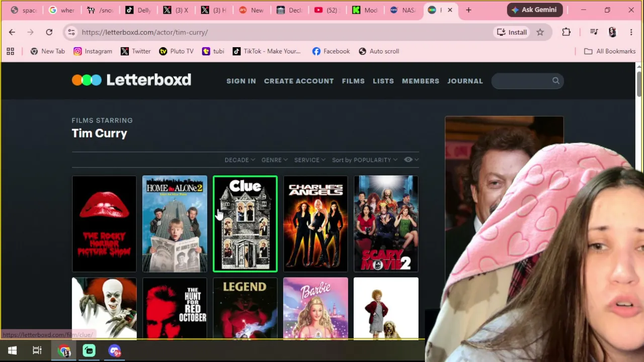
Task: Open the Pluto TV bookmark
Action: (x=176, y=51)
